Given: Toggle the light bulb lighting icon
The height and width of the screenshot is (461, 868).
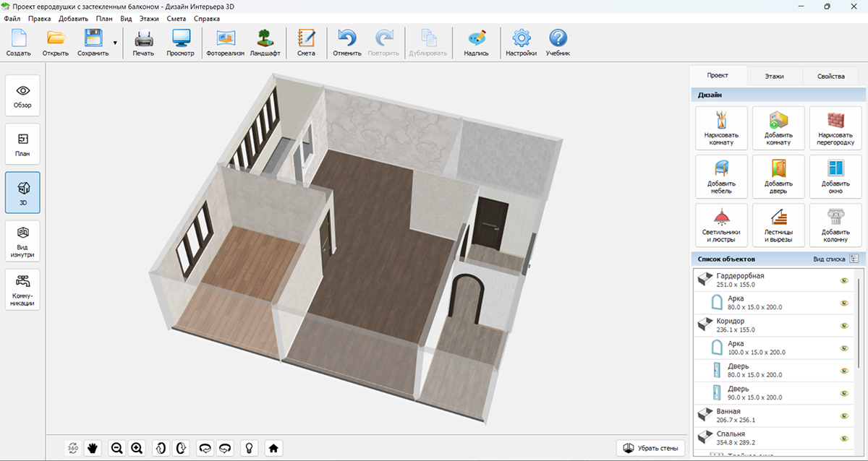Looking at the screenshot, I should click(x=250, y=448).
